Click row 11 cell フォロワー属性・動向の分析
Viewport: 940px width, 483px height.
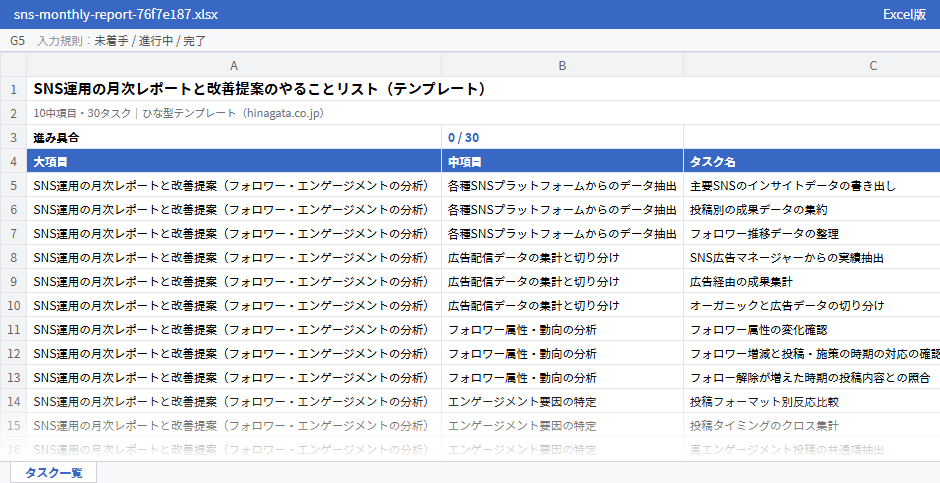click(562, 329)
